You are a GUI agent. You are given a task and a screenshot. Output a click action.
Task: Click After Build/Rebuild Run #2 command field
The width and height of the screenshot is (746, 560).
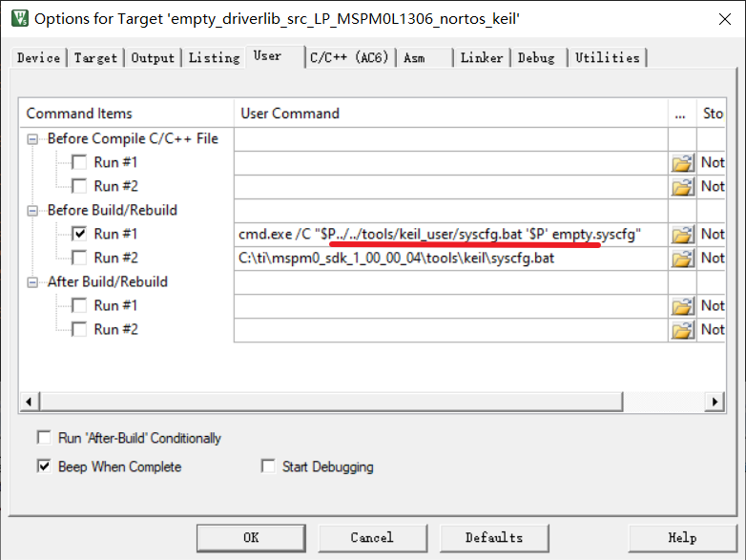(451, 330)
